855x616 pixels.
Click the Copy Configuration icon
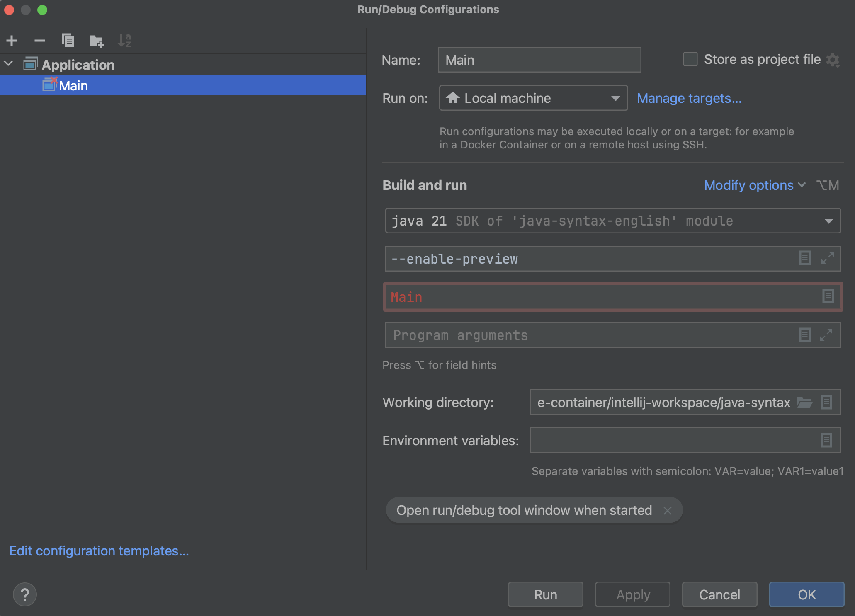coord(68,41)
